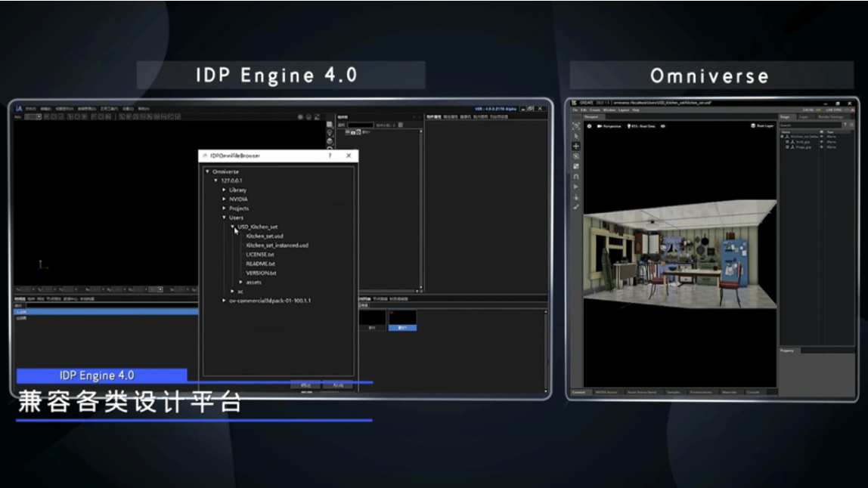Viewport: 868px width, 488px height.
Task: Close the IDPOmniFileBrowser dialog
Action: (x=349, y=156)
